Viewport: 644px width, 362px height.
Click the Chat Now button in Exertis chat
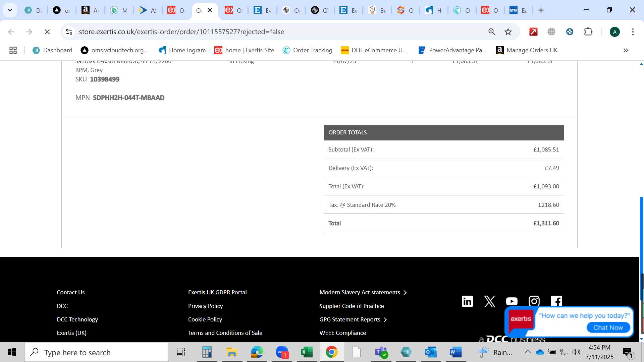608,327
